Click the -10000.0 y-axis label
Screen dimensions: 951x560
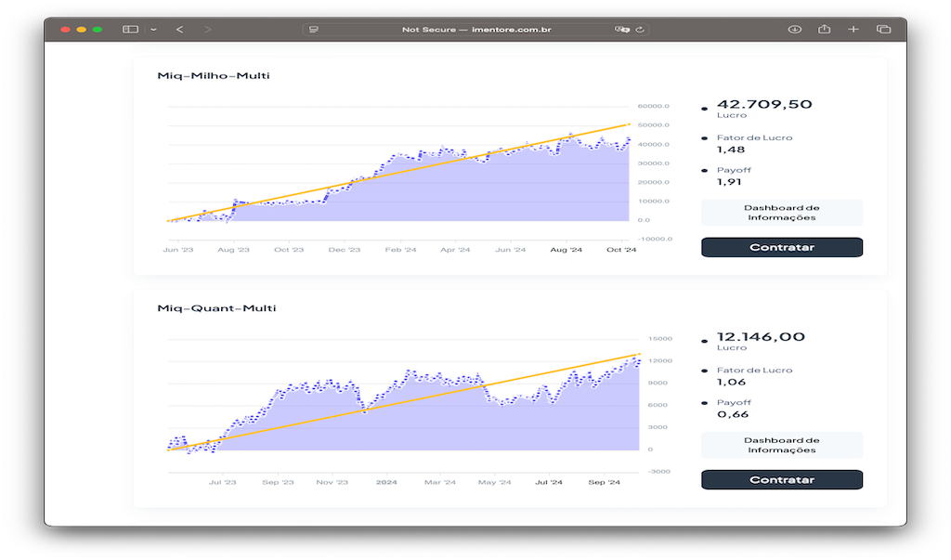tap(655, 239)
